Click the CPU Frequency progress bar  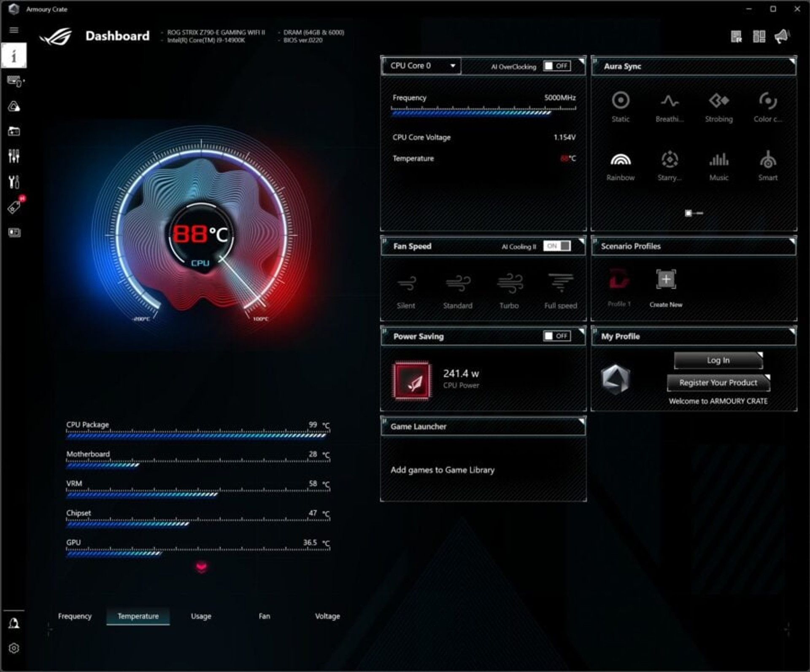click(x=483, y=111)
